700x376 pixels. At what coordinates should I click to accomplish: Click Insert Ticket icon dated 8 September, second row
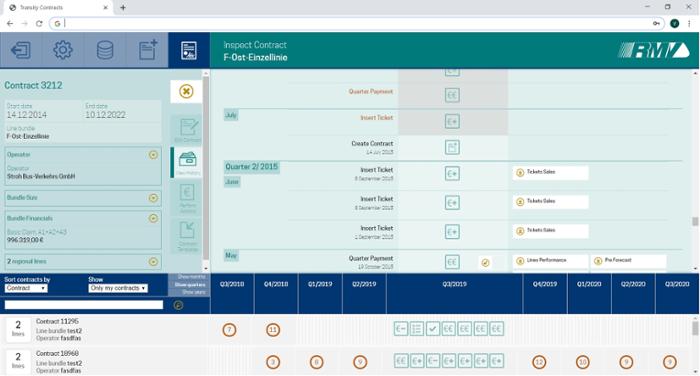point(452,203)
